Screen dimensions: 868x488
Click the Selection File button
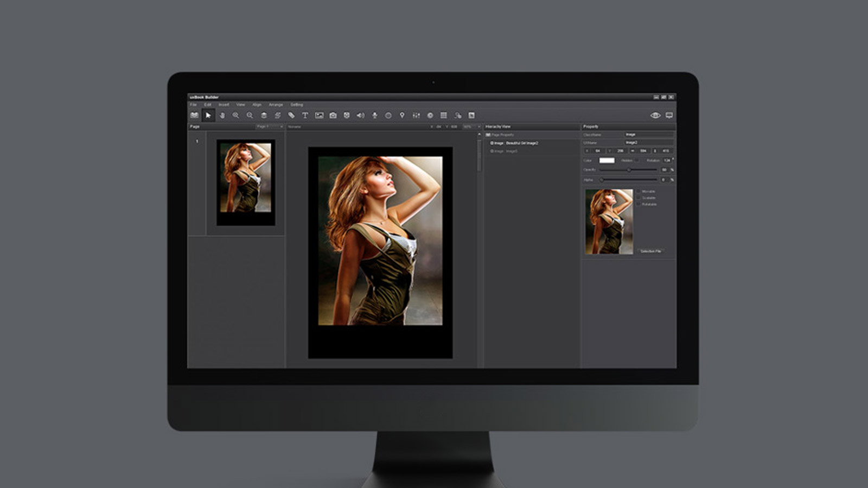(x=650, y=251)
